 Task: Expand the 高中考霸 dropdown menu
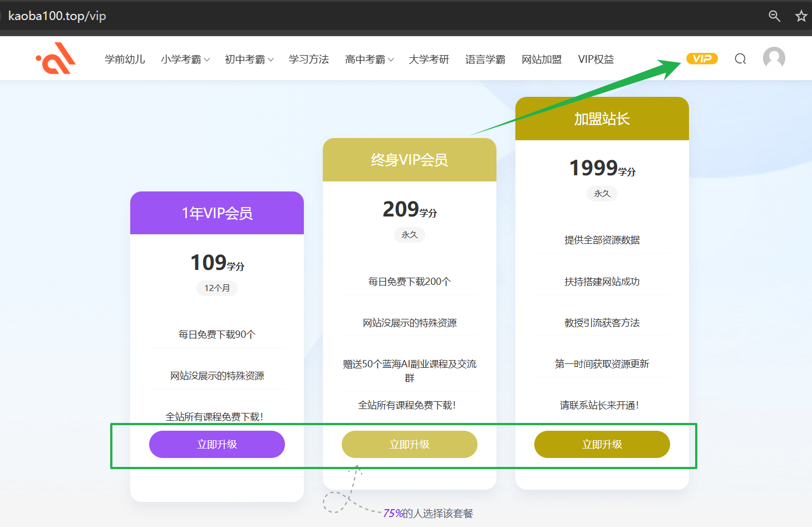pyautogui.click(x=369, y=60)
